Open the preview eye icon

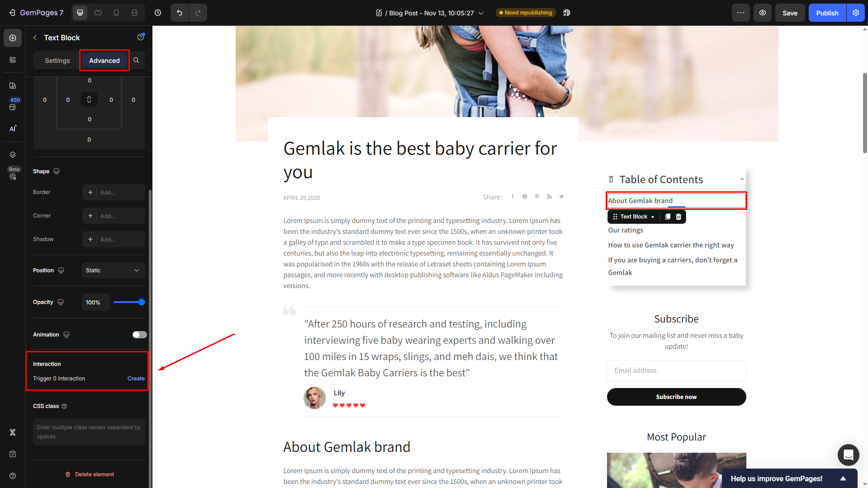pos(763,13)
